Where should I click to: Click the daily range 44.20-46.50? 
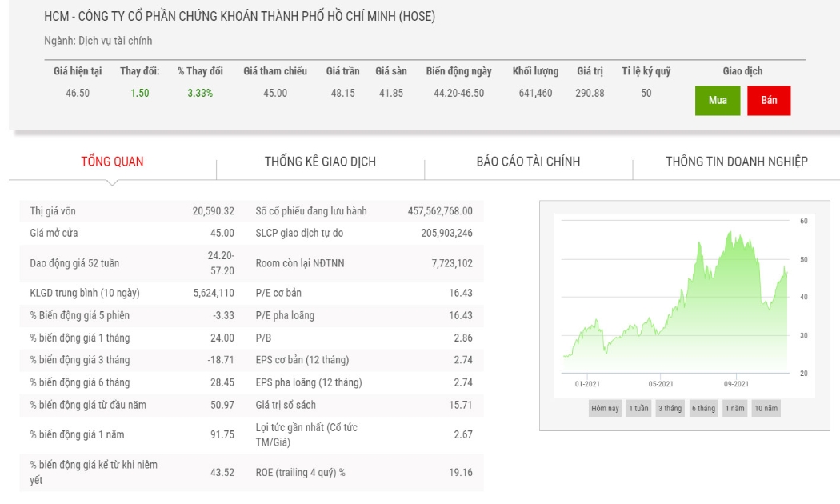[458, 93]
